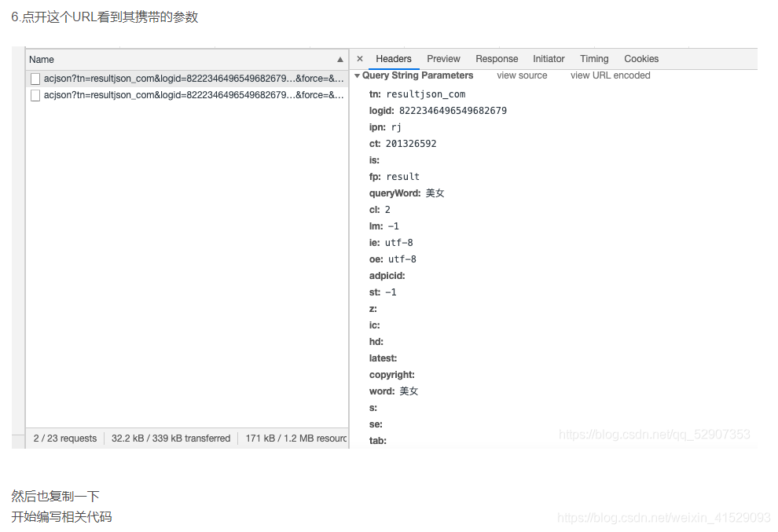The height and width of the screenshot is (532, 778).
Task: Click the st: -1 parameter
Action: (x=383, y=292)
